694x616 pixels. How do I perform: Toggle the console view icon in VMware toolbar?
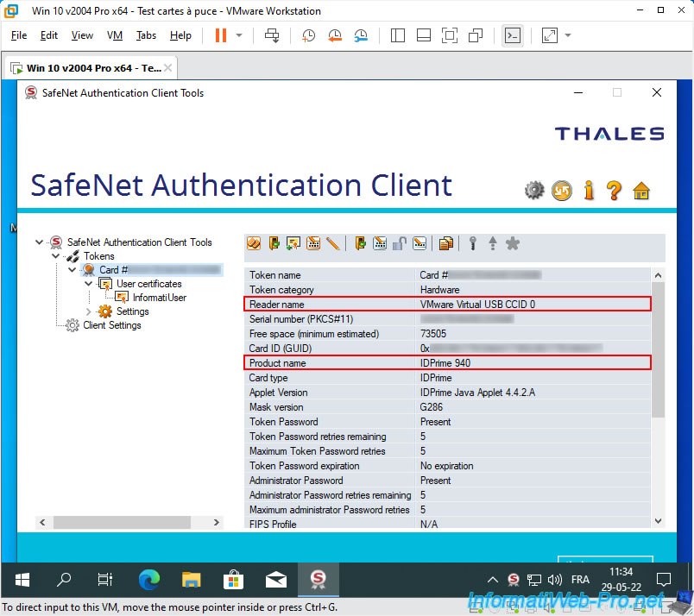click(513, 35)
